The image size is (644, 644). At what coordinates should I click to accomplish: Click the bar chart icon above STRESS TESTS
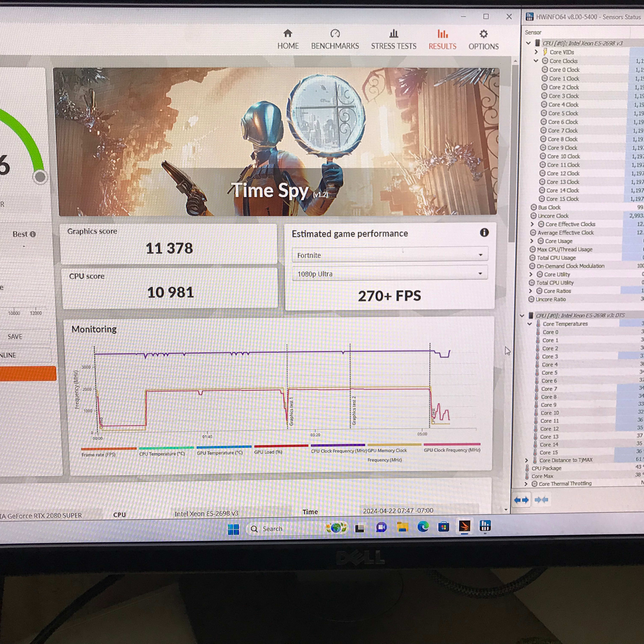[x=394, y=34]
